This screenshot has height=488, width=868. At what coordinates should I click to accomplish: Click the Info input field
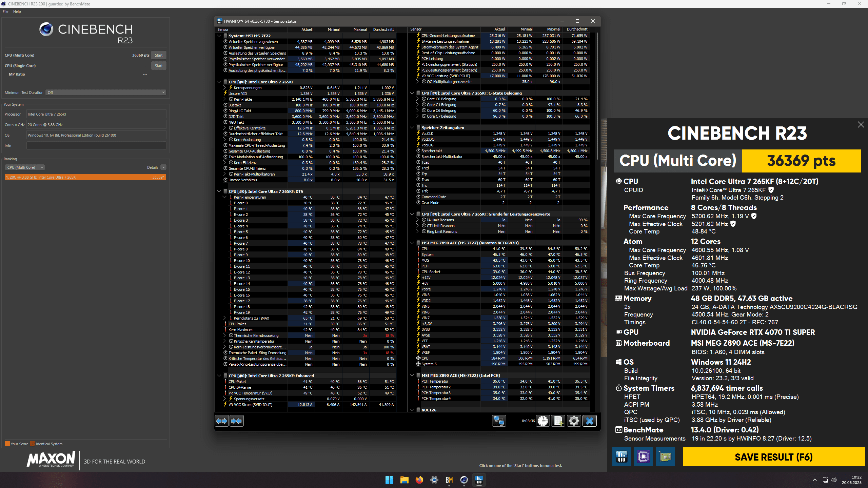tap(97, 146)
